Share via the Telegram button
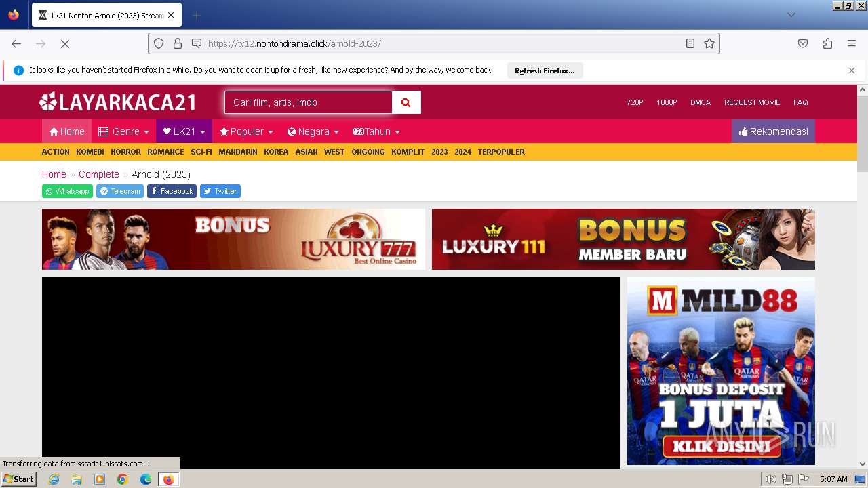868x488 pixels. [120, 191]
